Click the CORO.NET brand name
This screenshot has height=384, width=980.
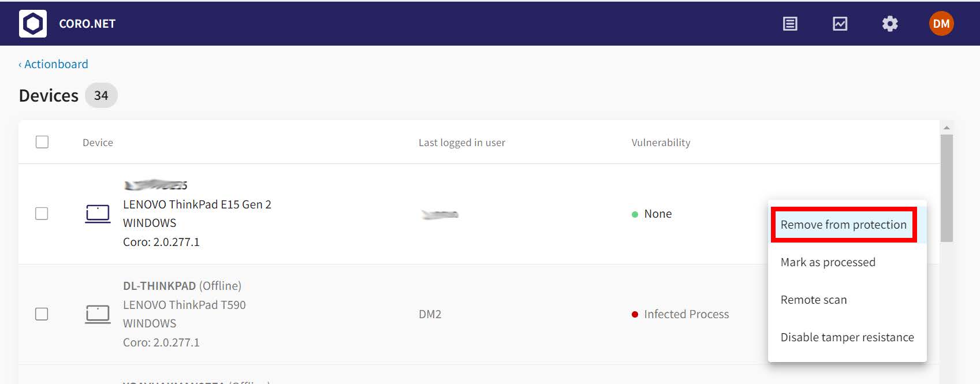point(87,24)
